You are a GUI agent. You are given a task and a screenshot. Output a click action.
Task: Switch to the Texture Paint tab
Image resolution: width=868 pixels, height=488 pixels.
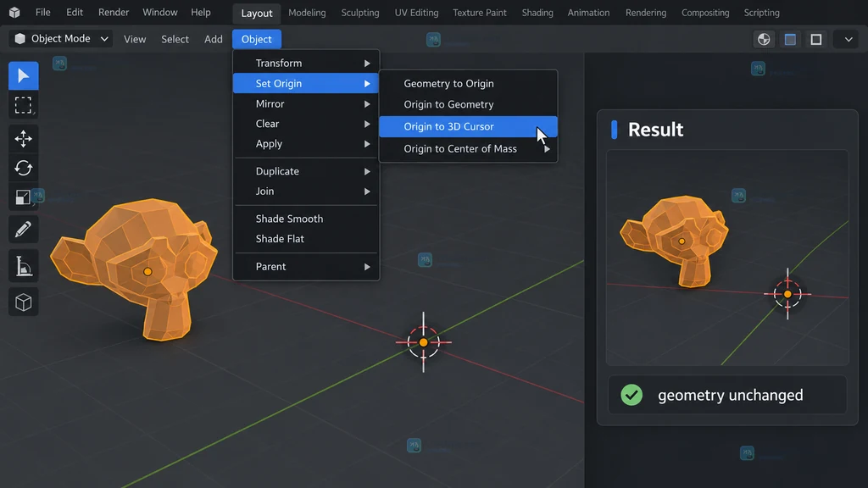(x=480, y=13)
